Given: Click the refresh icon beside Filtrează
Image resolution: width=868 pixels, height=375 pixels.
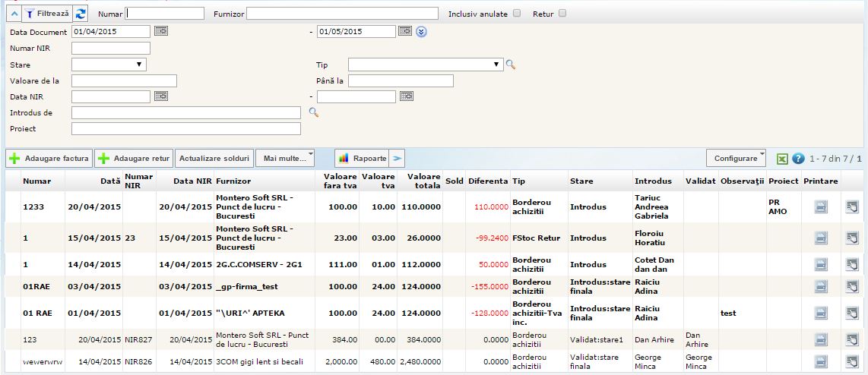Looking at the screenshot, I should coord(81,14).
